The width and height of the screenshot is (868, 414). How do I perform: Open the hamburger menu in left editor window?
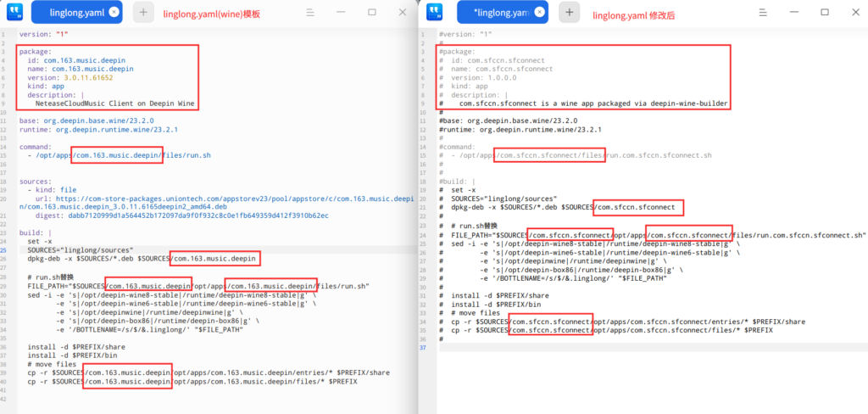pyautogui.click(x=311, y=13)
